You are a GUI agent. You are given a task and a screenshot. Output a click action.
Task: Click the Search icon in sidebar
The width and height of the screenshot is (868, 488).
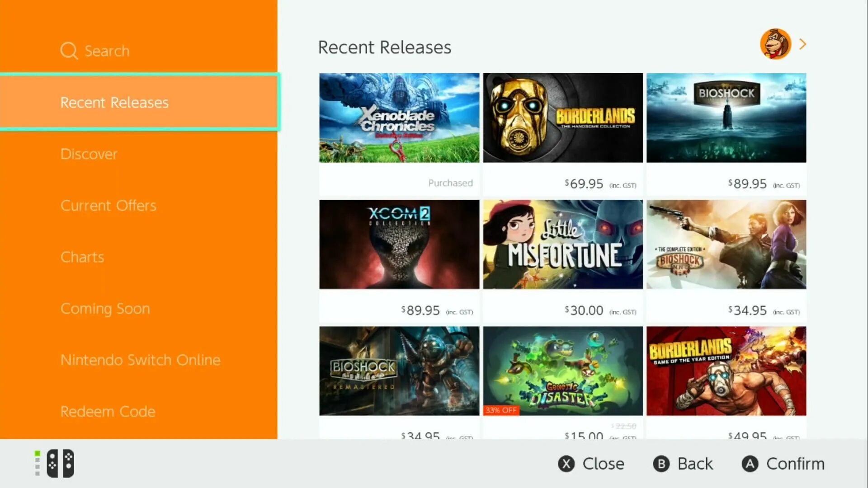[69, 51]
